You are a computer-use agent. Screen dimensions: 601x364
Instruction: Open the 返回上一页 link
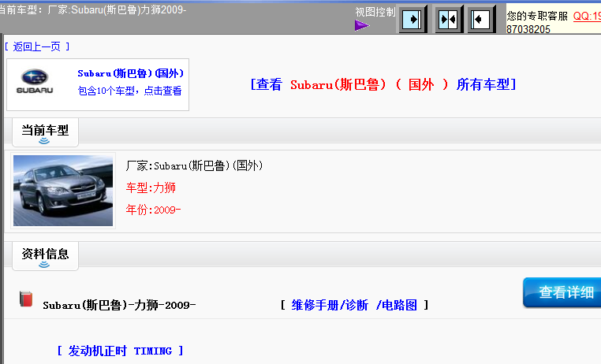point(37,46)
